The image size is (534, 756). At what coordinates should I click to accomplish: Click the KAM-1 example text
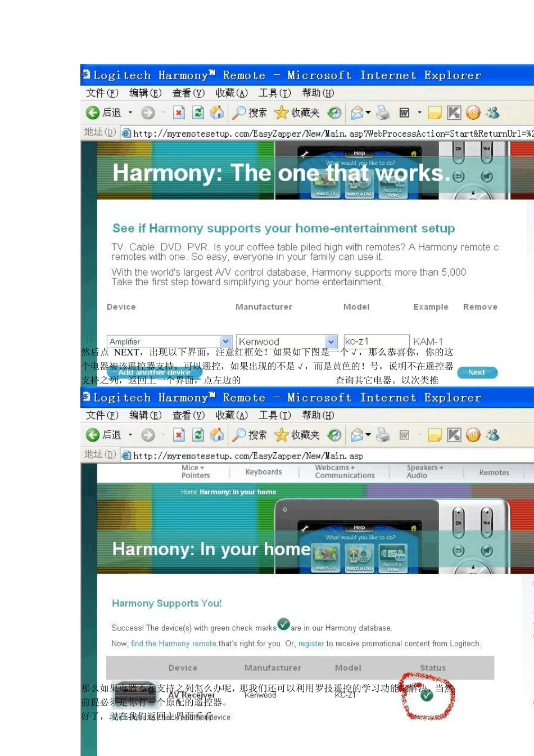click(x=428, y=341)
